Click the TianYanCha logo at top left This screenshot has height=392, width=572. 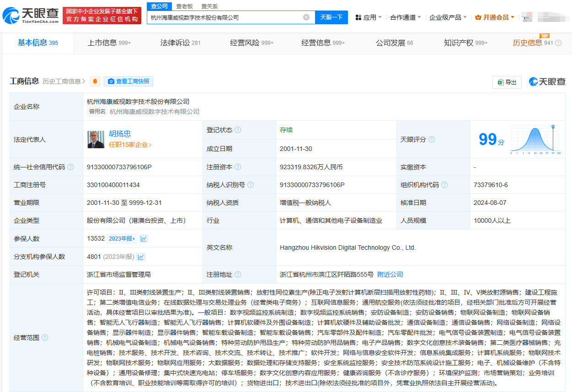[x=30, y=16]
